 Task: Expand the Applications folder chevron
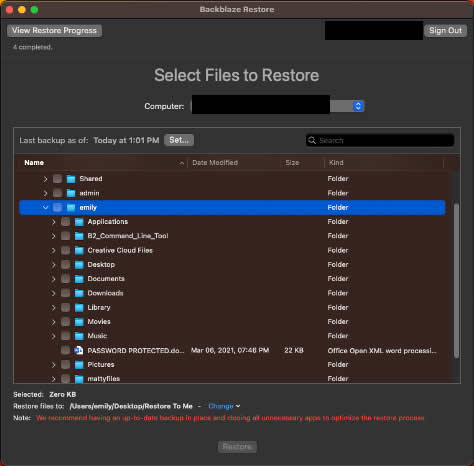54,222
